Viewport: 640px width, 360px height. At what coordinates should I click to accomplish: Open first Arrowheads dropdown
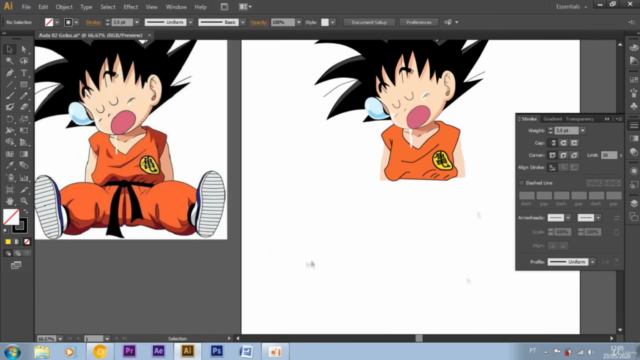(x=568, y=218)
